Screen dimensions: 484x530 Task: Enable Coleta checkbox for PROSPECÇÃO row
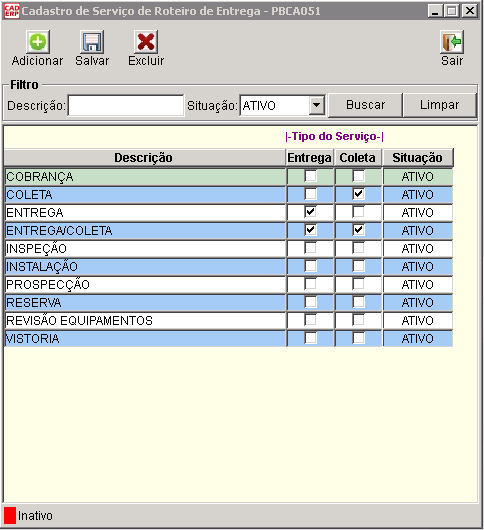point(358,284)
